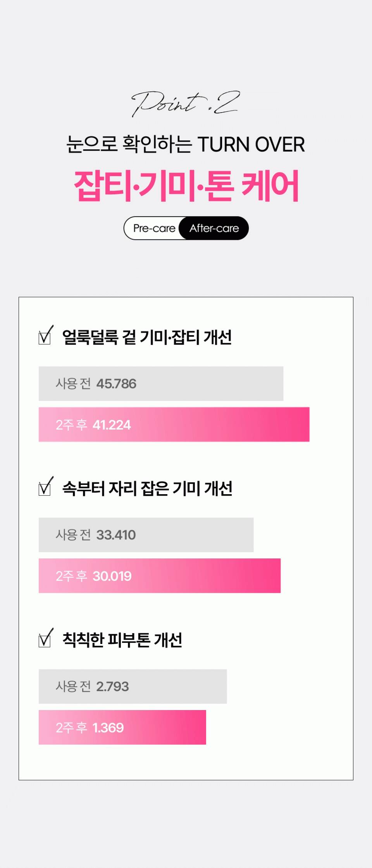Image resolution: width=372 pixels, height=868 pixels.
Task: Click the 45.786 value
Action: (116, 383)
